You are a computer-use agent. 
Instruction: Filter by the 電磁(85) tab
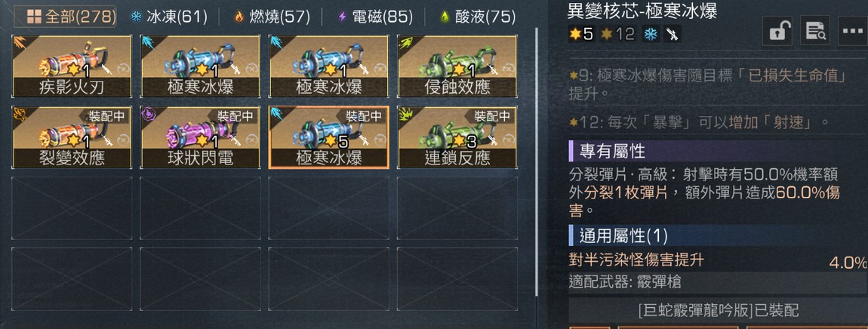point(375,17)
